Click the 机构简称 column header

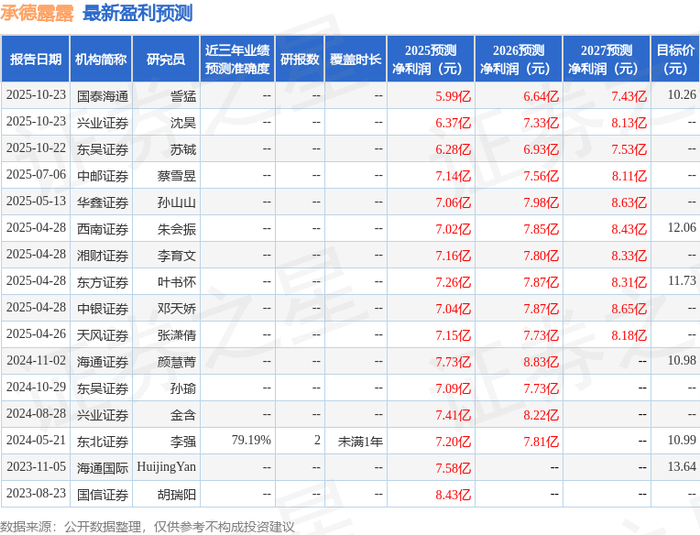pyautogui.click(x=101, y=59)
